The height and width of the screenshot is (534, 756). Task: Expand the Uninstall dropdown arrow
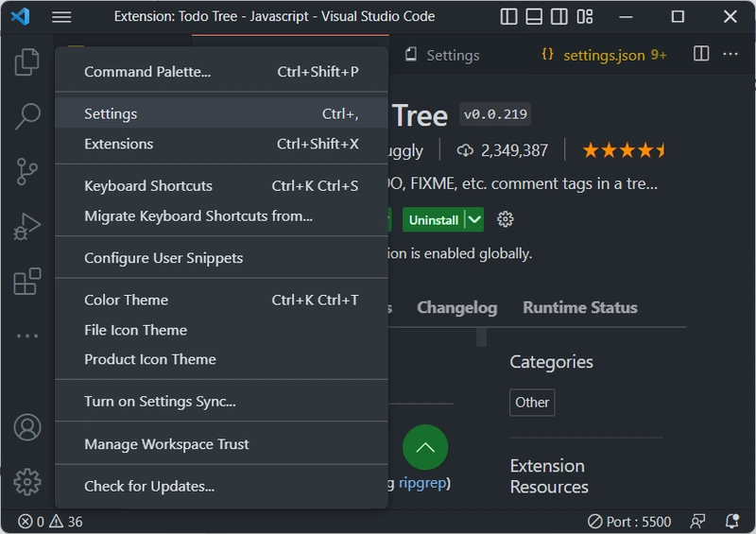(x=474, y=219)
